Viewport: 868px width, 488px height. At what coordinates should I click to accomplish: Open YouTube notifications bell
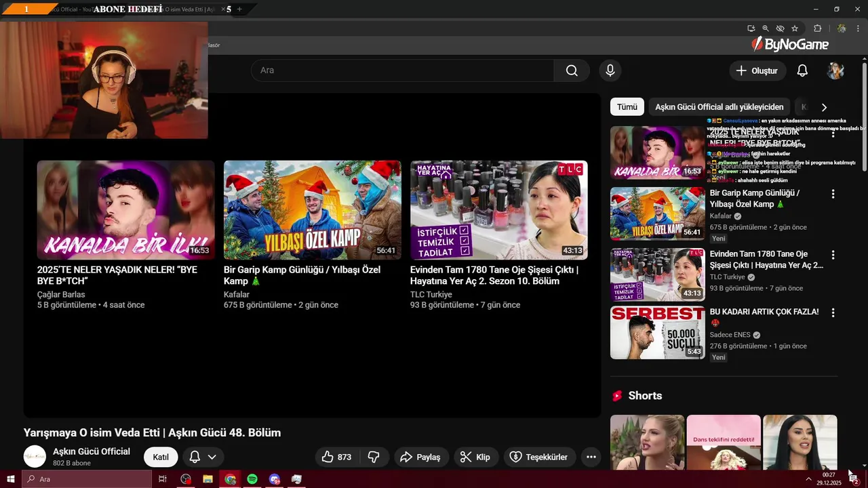pos(802,70)
